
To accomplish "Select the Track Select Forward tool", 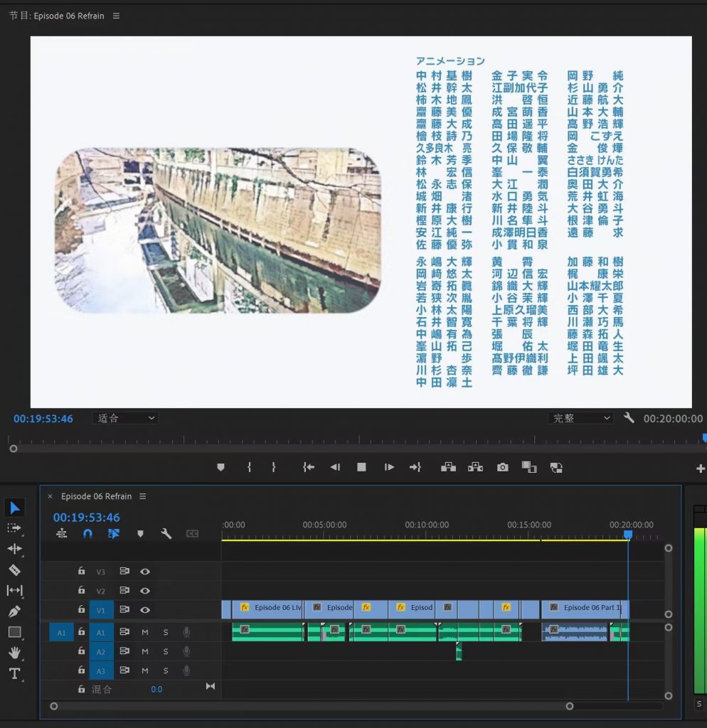I will pos(14,528).
